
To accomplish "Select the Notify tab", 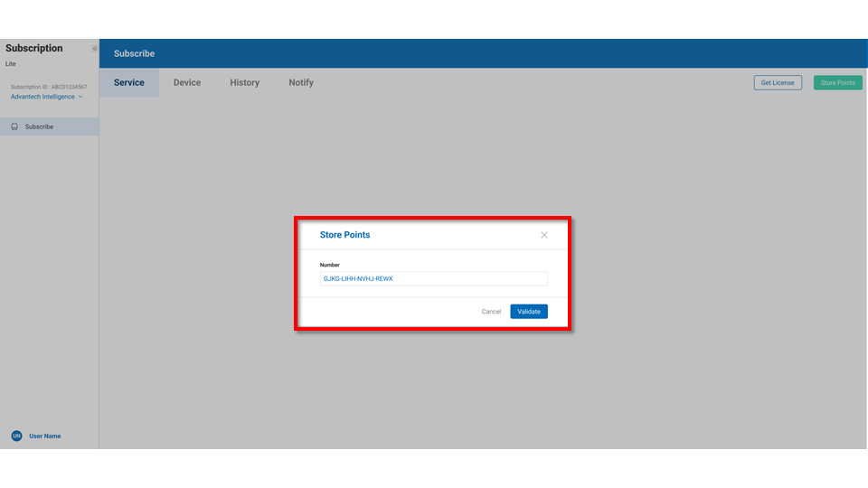I will tap(301, 82).
